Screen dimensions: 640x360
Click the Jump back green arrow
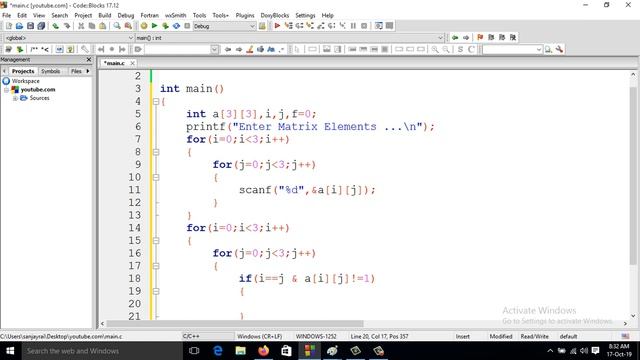(455, 38)
